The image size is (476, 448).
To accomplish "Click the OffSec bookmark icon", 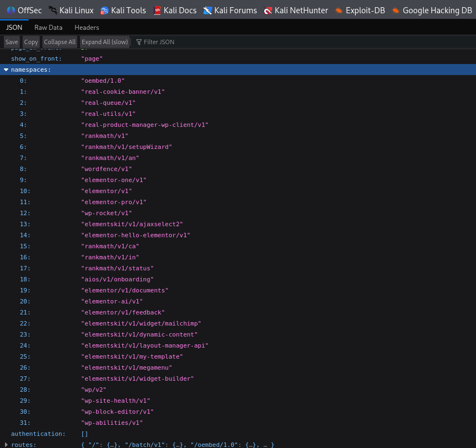I will point(11,10).
